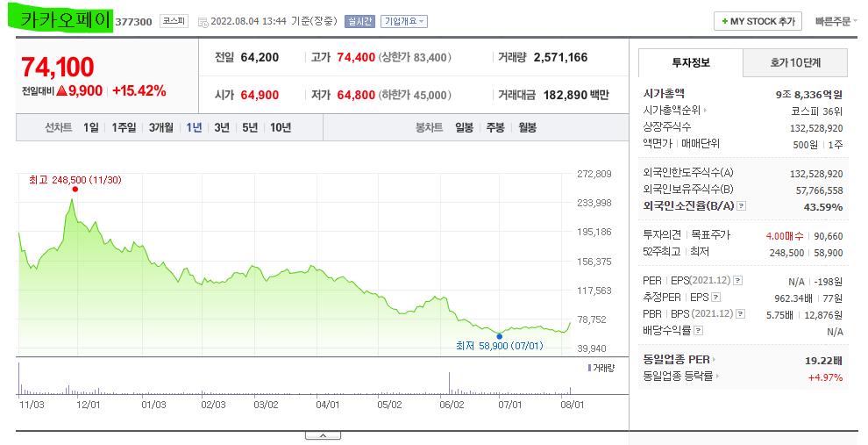
Task: Click x-axis date 04/01
Action: click(x=328, y=405)
